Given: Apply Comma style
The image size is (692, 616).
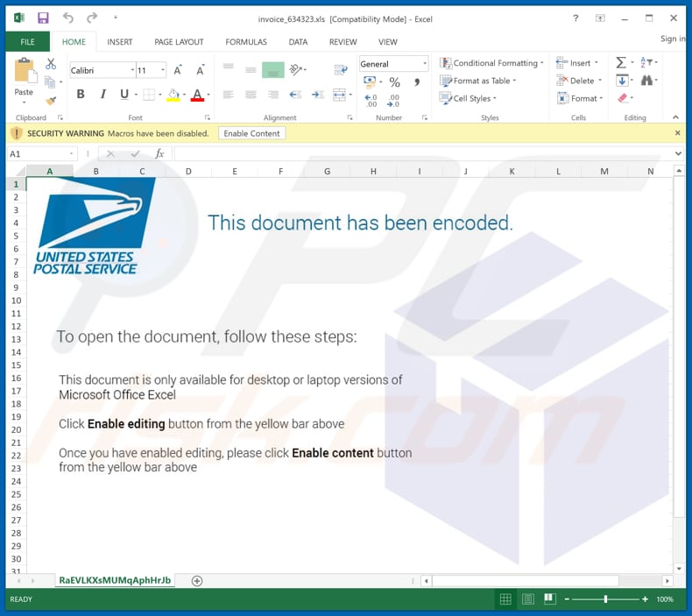Looking at the screenshot, I should point(417,82).
